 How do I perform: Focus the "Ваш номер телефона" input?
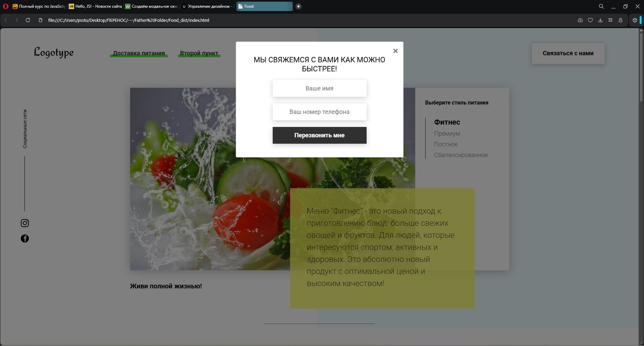319,112
